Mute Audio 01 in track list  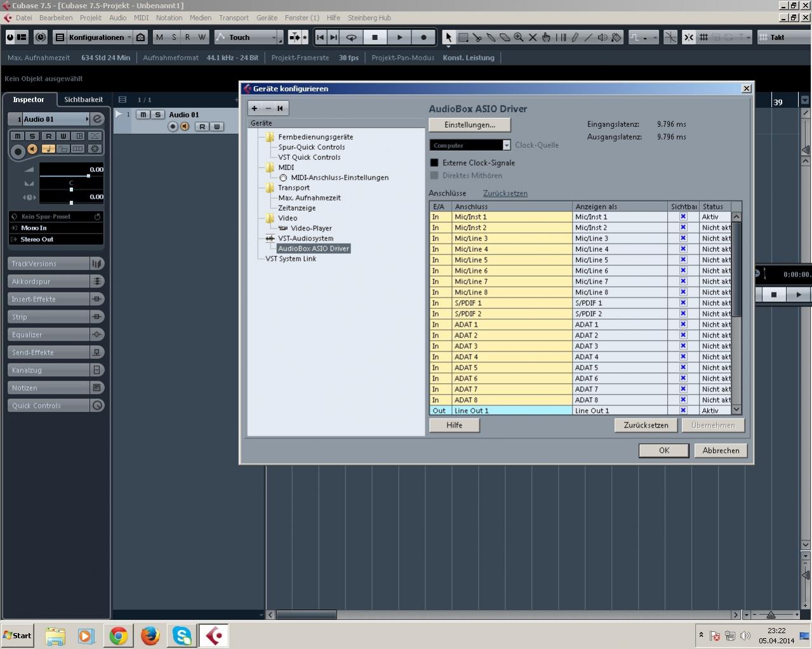(x=143, y=115)
